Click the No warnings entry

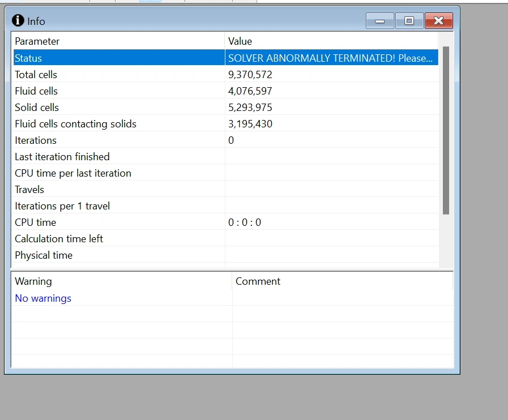pyautogui.click(x=43, y=298)
